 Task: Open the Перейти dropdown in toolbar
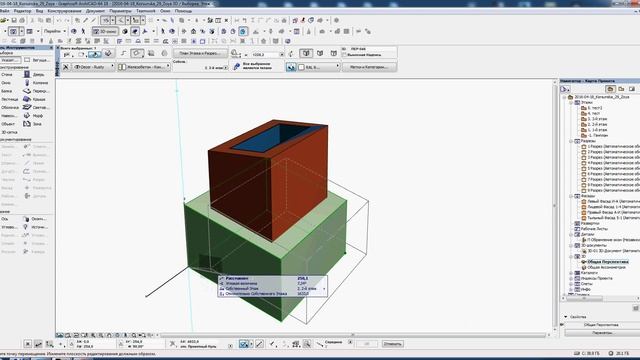[x=55, y=31]
